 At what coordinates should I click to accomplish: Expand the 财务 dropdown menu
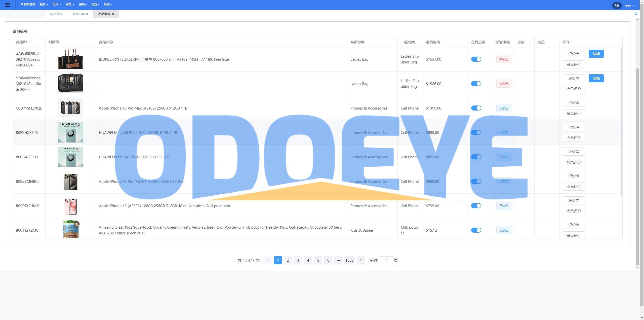[x=69, y=5]
